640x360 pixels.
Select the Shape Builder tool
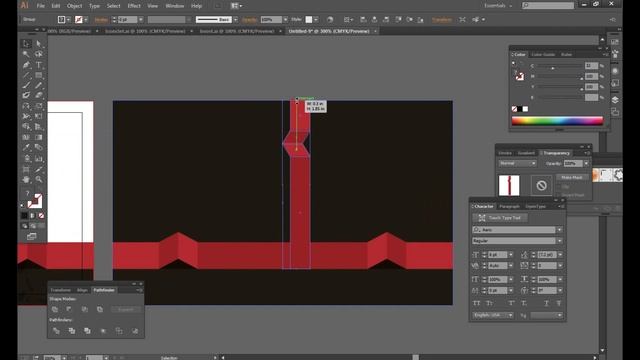click(x=27, y=127)
